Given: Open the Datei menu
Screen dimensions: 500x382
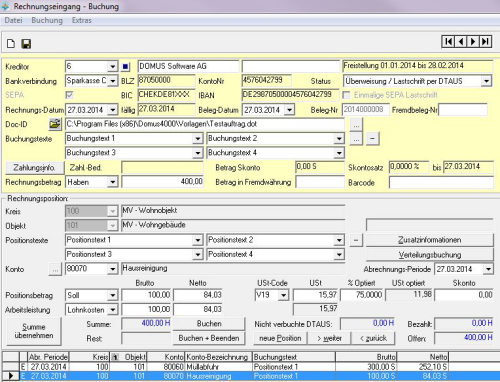Looking at the screenshot, I should pos(14,20).
